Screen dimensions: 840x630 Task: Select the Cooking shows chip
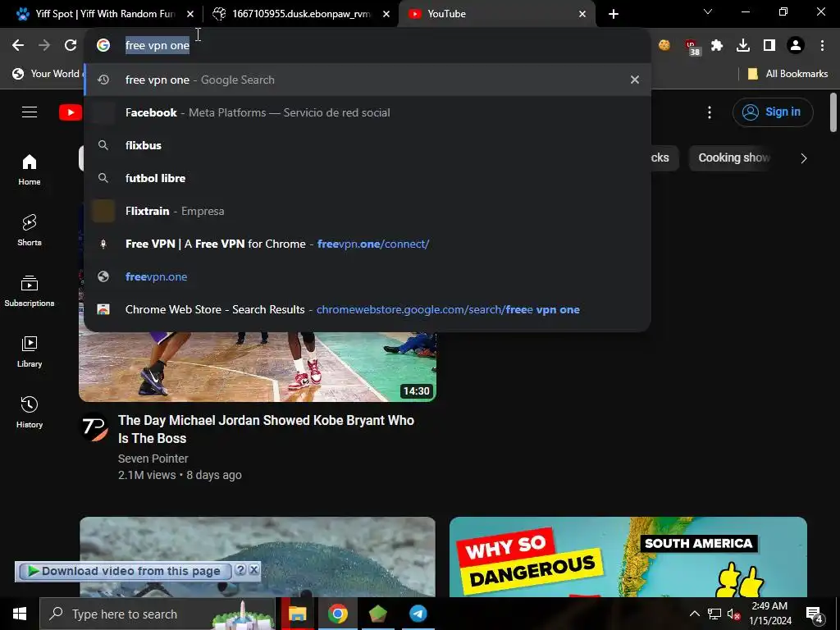pos(732,158)
